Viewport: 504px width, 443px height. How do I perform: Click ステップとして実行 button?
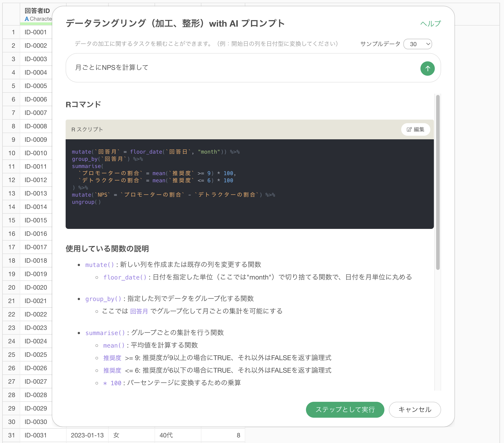(345, 409)
